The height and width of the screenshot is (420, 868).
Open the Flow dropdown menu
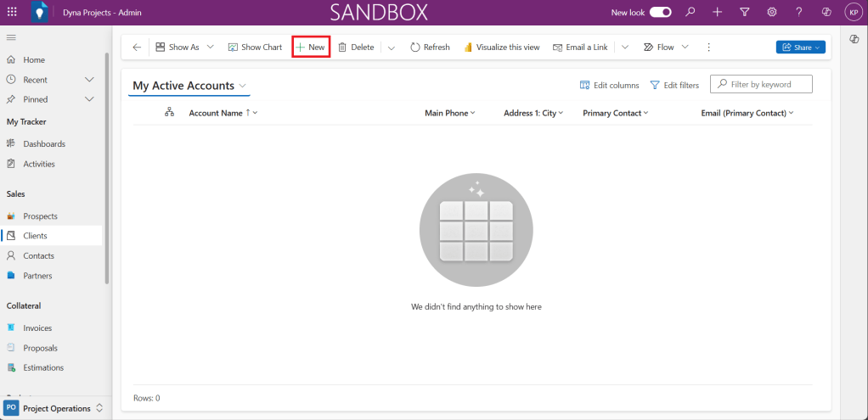click(x=666, y=48)
